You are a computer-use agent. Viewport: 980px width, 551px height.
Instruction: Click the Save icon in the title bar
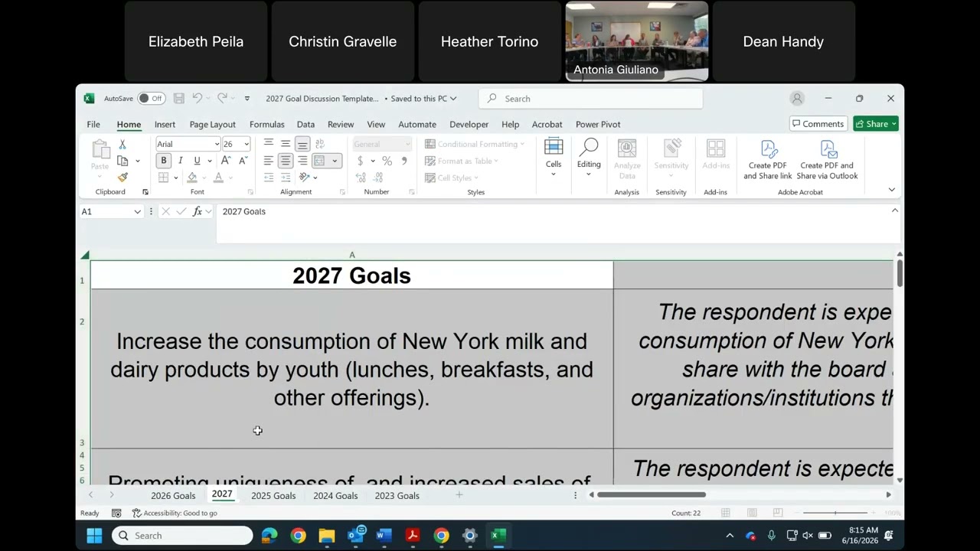click(x=178, y=99)
